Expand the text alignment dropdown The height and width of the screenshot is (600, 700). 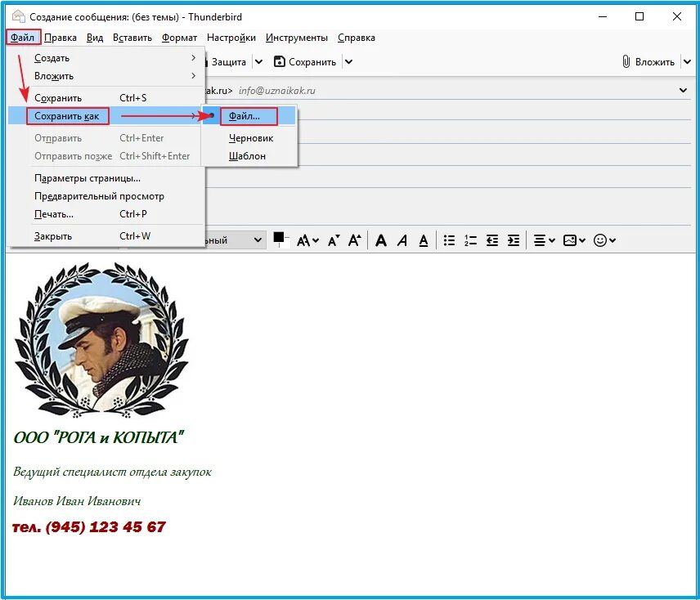552,240
